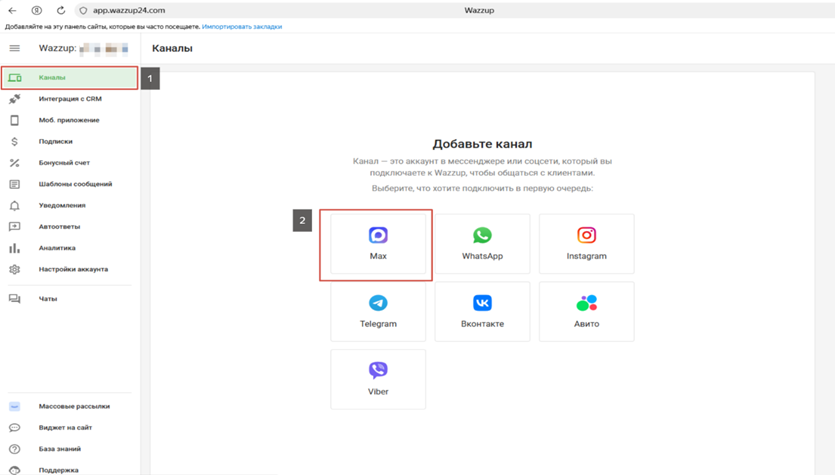Navigate to Подписки in sidebar
The image size is (835, 475).
55,142
